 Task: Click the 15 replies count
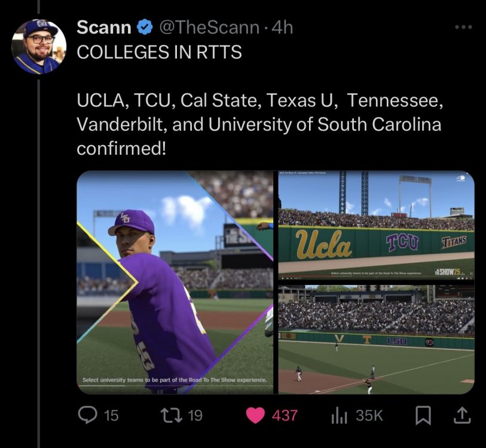pos(111,415)
